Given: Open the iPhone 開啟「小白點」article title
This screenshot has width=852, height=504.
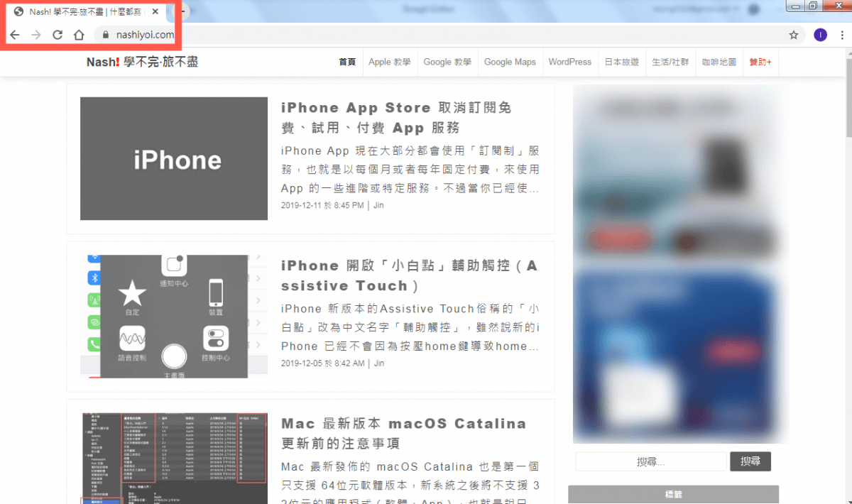Looking at the screenshot, I should coord(410,275).
